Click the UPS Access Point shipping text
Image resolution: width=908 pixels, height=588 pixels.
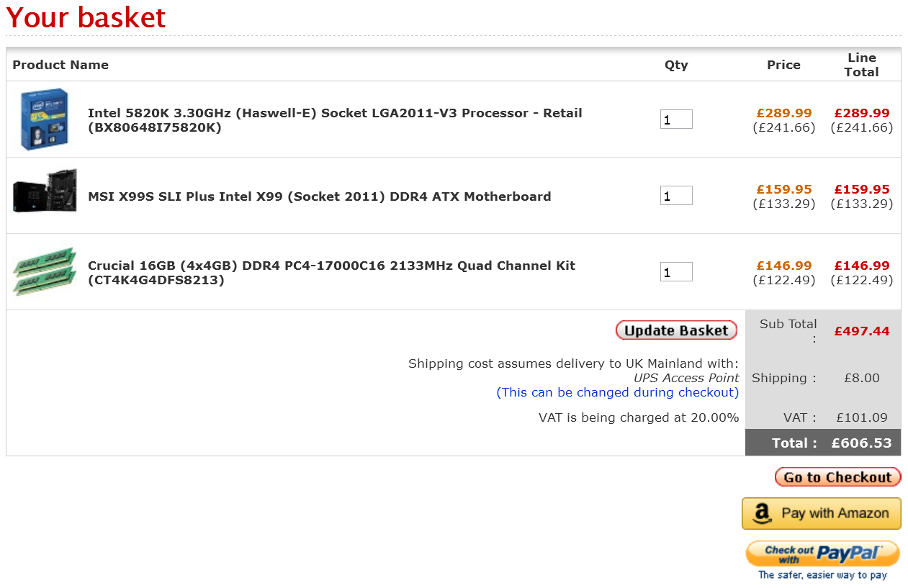click(686, 378)
